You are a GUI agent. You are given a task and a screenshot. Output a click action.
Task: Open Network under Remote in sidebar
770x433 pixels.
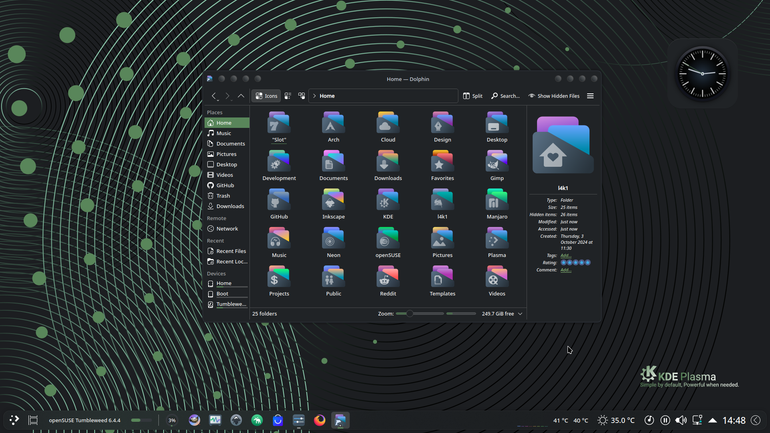(227, 229)
